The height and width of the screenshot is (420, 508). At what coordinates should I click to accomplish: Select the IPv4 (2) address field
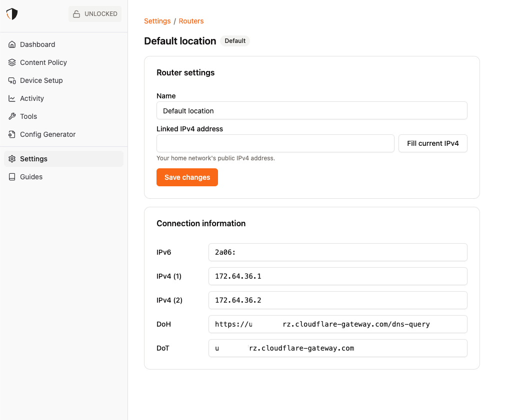338,300
